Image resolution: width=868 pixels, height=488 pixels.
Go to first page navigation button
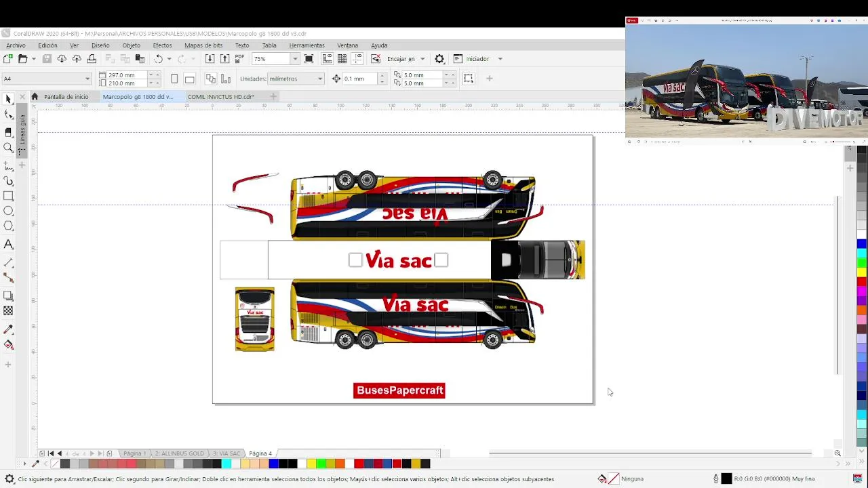[x=51, y=453]
